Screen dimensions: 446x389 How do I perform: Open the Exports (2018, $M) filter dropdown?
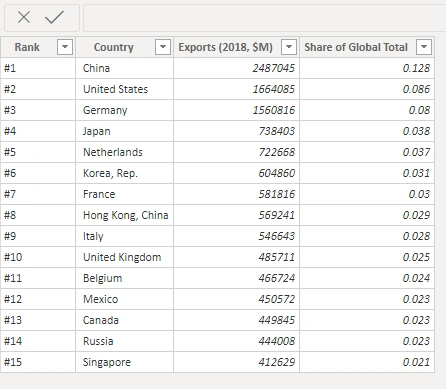tap(289, 47)
